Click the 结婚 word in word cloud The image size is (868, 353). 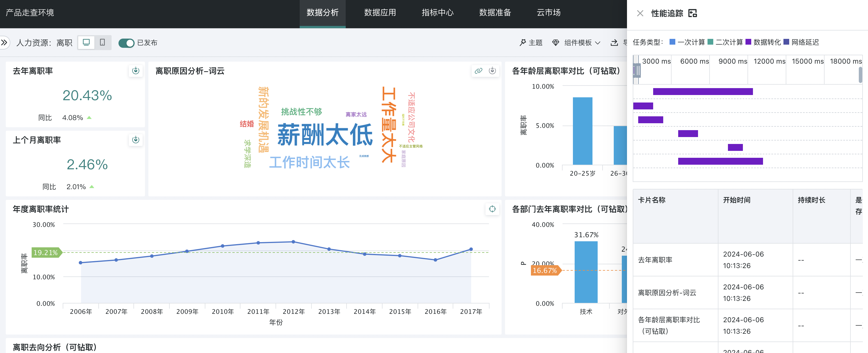click(x=247, y=124)
